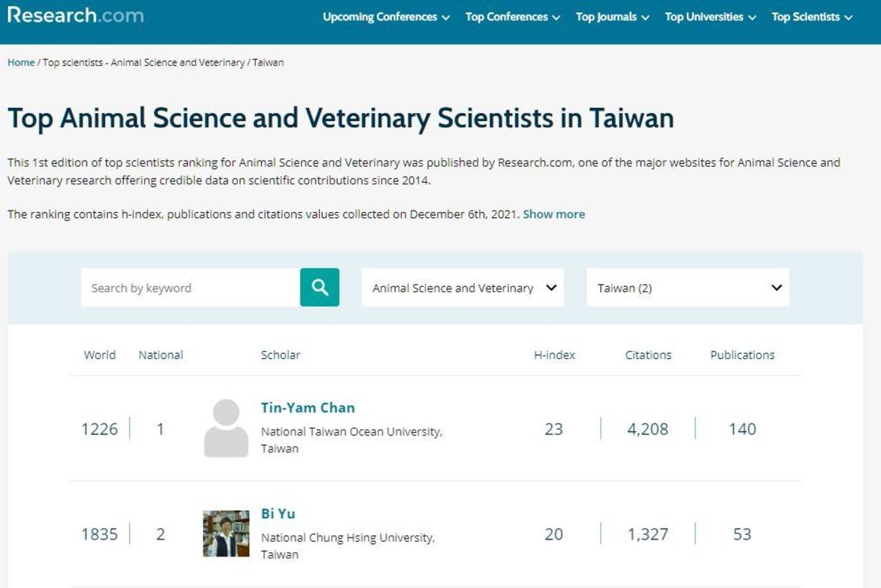Click publications value 140
Image resolution: width=881 pixels, height=588 pixels.
742,429
